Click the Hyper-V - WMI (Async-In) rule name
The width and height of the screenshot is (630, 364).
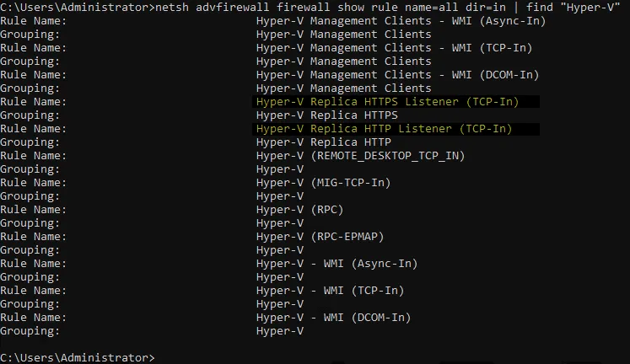(337, 264)
